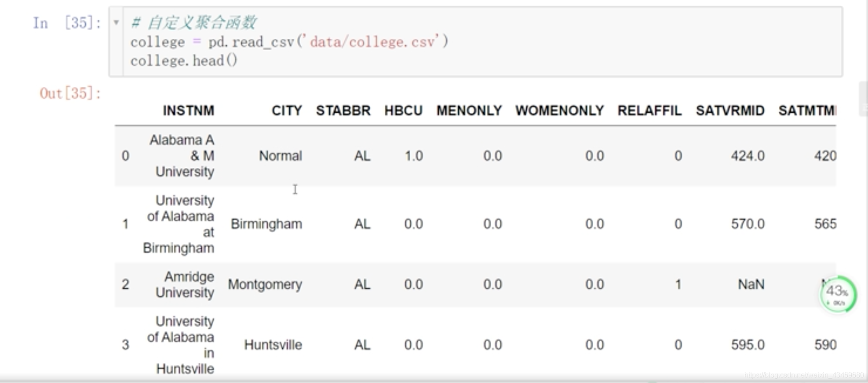
Task: Click the pd.read_csv code line
Action: [289, 42]
